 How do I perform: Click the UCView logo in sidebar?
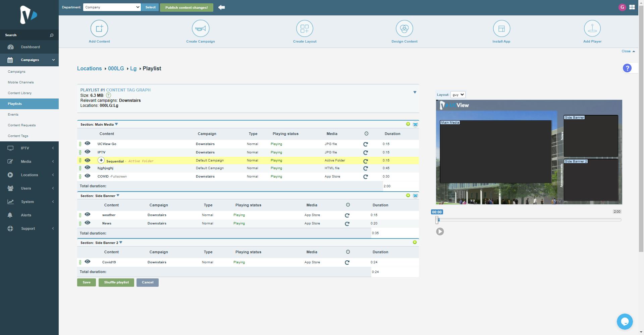[x=29, y=15]
